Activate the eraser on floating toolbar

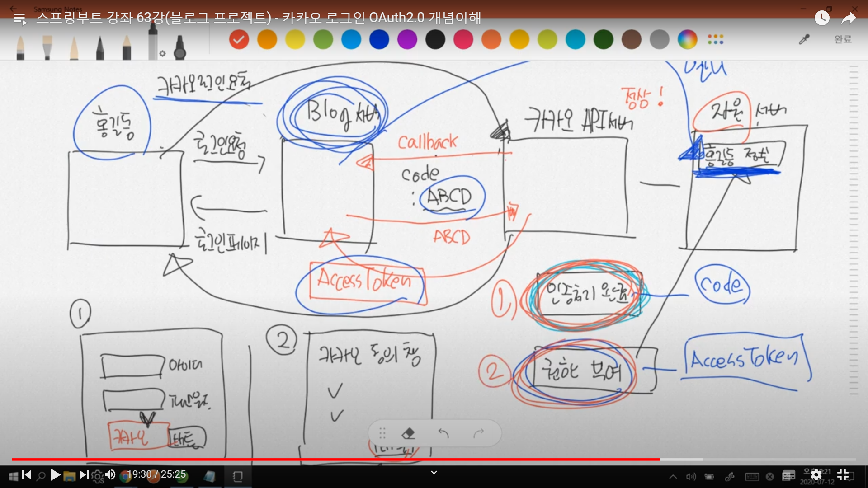[x=408, y=434]
